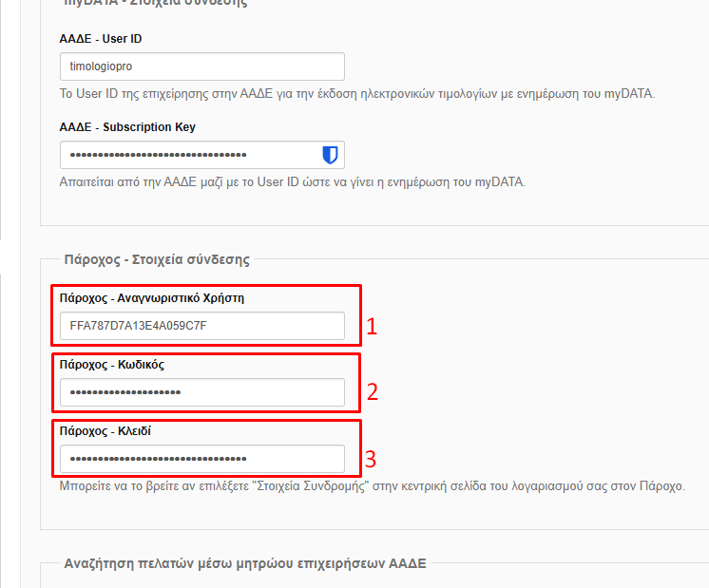Screen dimensions: 709x588
Task: Click the red number 3 annotation
Action: click(x=371, y=459)
